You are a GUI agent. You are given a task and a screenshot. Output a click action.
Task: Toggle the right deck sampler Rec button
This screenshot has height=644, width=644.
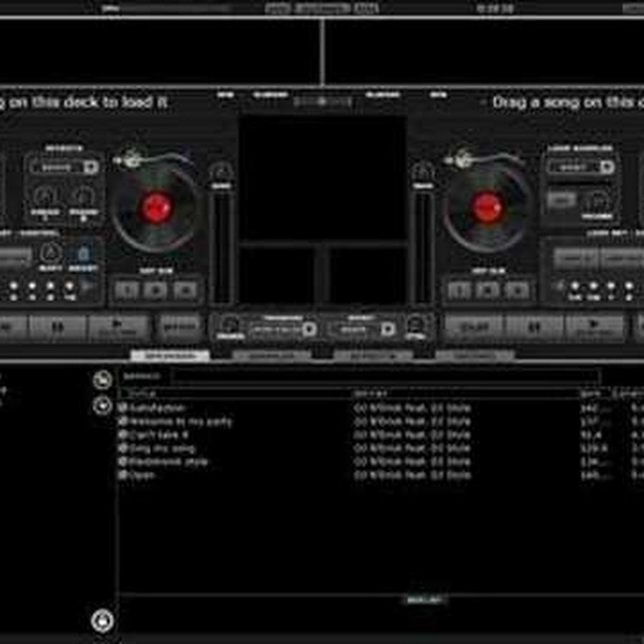coord(562,200)
